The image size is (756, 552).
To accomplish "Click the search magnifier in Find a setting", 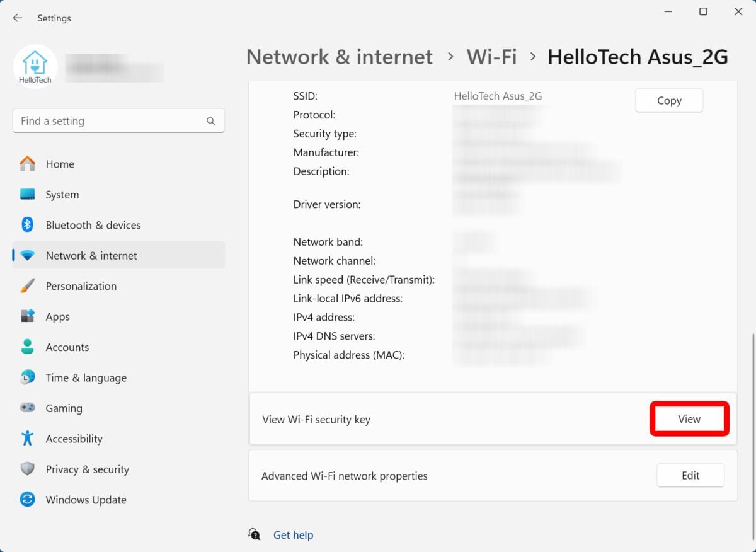I will pyautogui.click(x=210, y=120).
